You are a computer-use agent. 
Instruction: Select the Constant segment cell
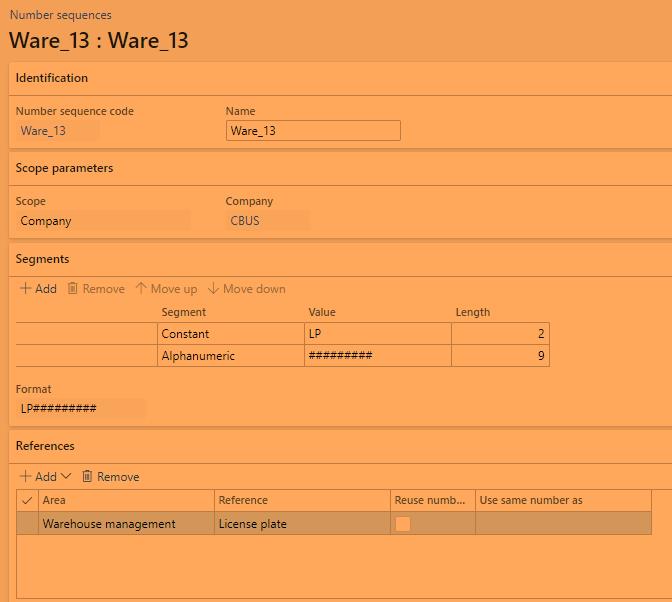231,334
